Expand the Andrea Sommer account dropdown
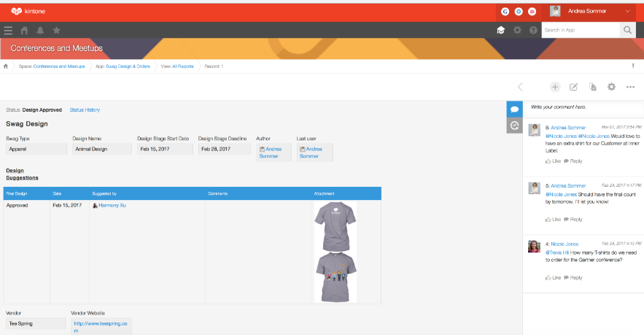Screen dimensions: 644x335 coord(628,11)
